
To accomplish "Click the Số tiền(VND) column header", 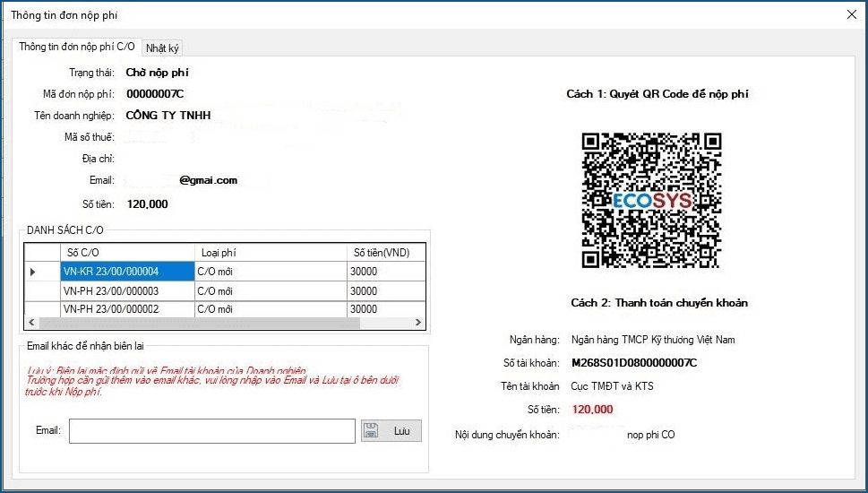I will (x=386, y=253).
